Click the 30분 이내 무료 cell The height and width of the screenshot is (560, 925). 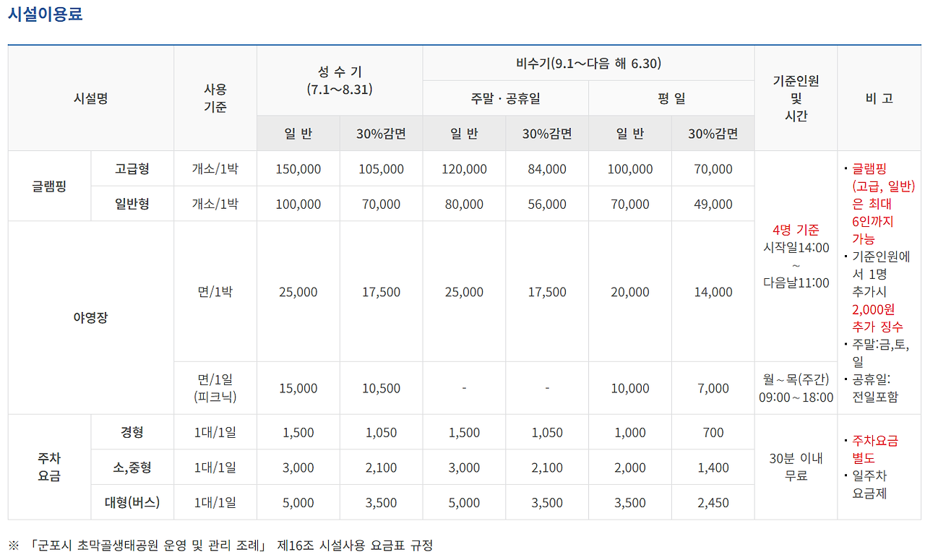tap(796, 468)
